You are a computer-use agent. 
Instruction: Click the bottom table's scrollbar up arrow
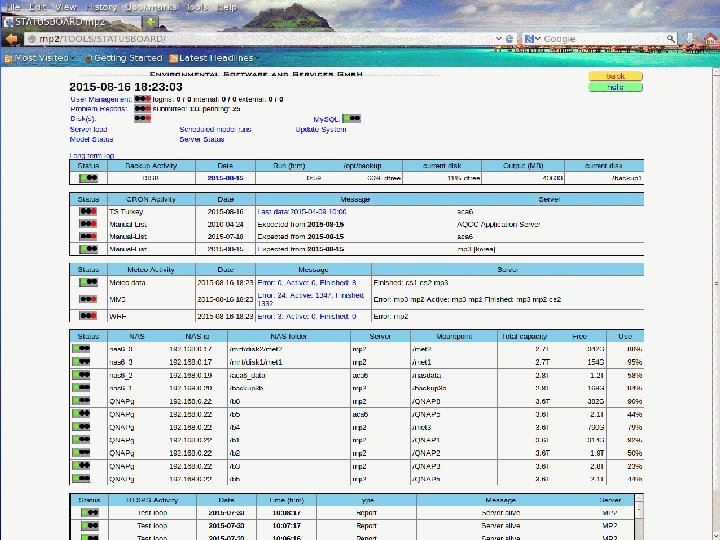click(639, 498)
